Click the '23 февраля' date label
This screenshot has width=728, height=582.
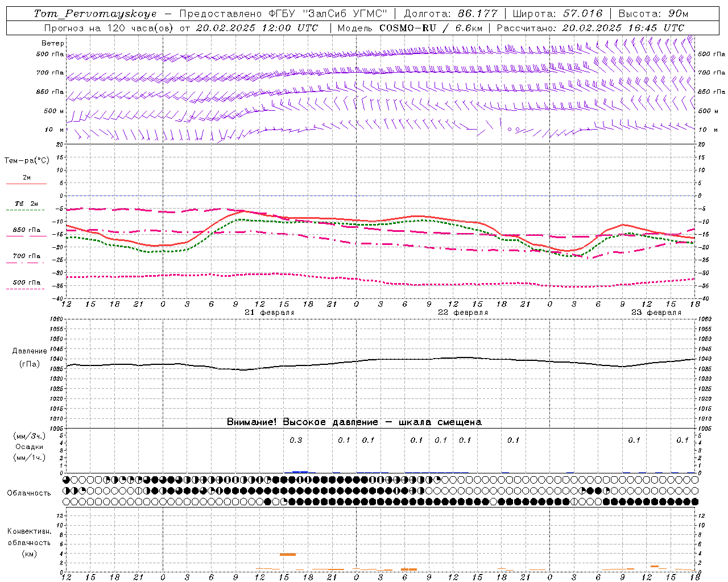pyautogui.click(x=656, y=313)
